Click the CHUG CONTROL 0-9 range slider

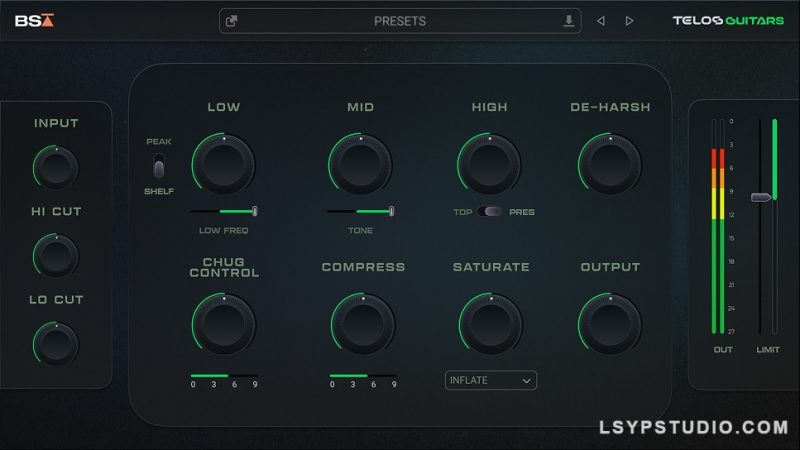pyautogui.click(x=224, y=376)
